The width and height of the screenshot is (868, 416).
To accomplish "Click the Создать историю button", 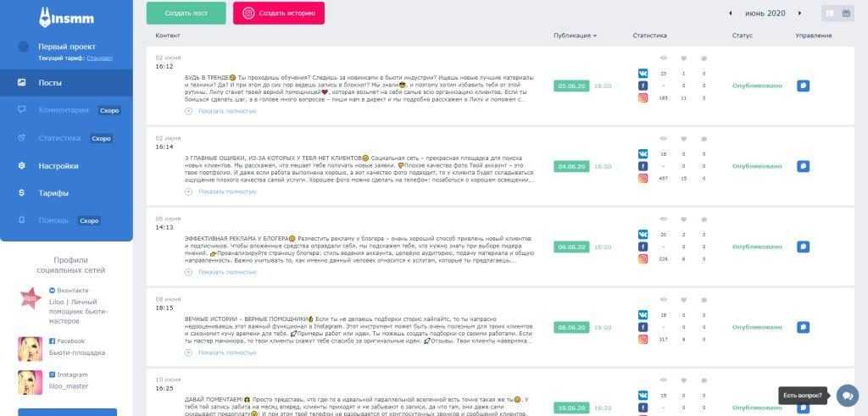I will point(278,14).
